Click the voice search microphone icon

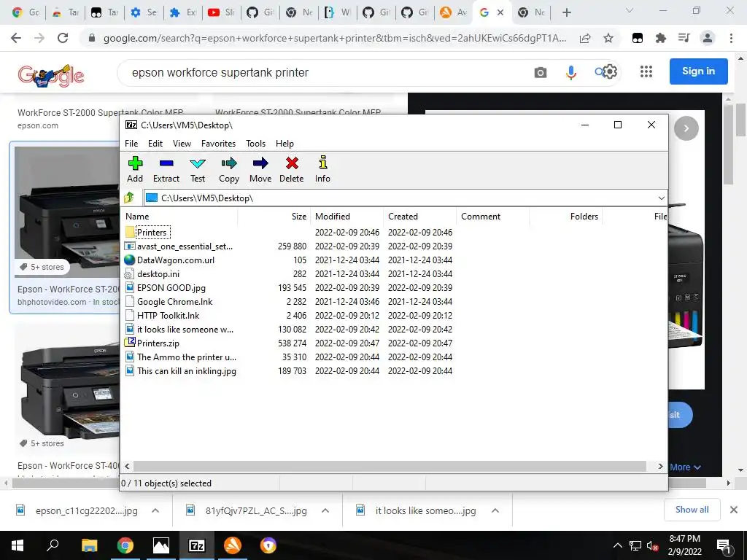[570, 72]
